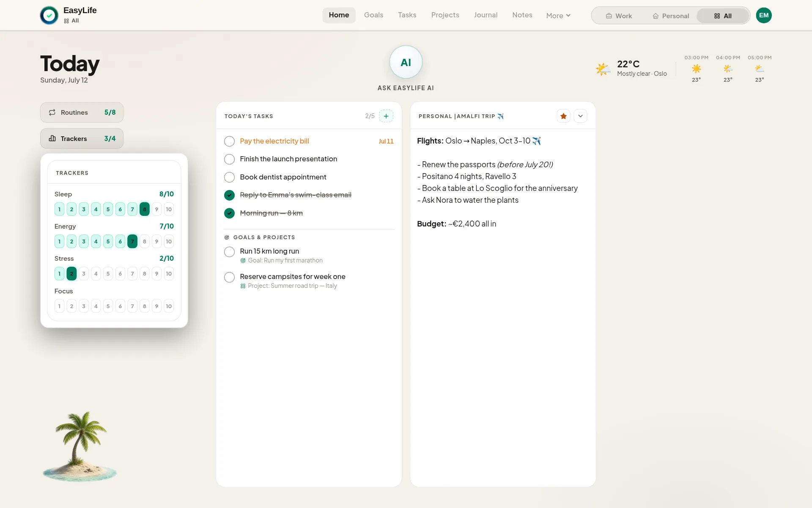812x508 pixels.
Task: Collapse the Trackers 3/4 panel
Action: [x=82, y=138]
